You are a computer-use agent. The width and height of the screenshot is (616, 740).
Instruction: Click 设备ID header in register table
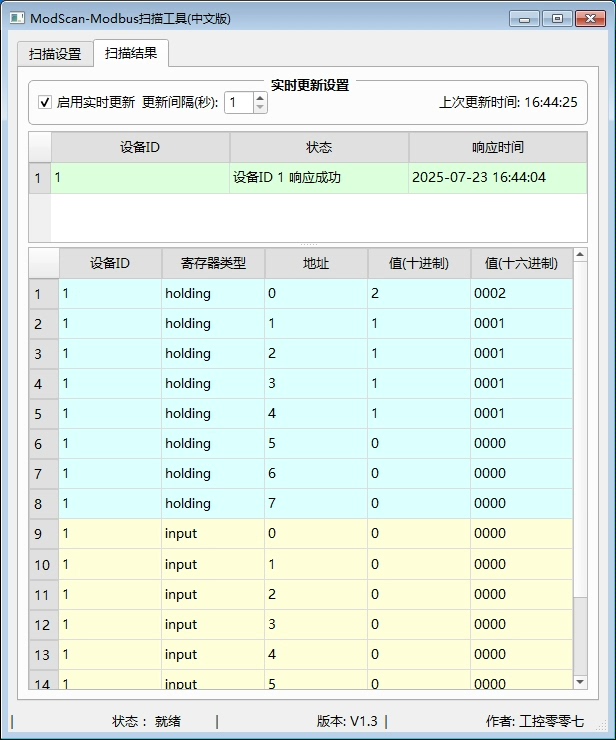point(110,263)
